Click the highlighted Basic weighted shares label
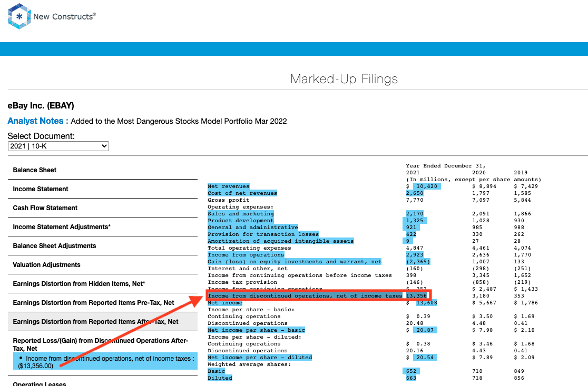The image size is (588, 386). [217, 371]
